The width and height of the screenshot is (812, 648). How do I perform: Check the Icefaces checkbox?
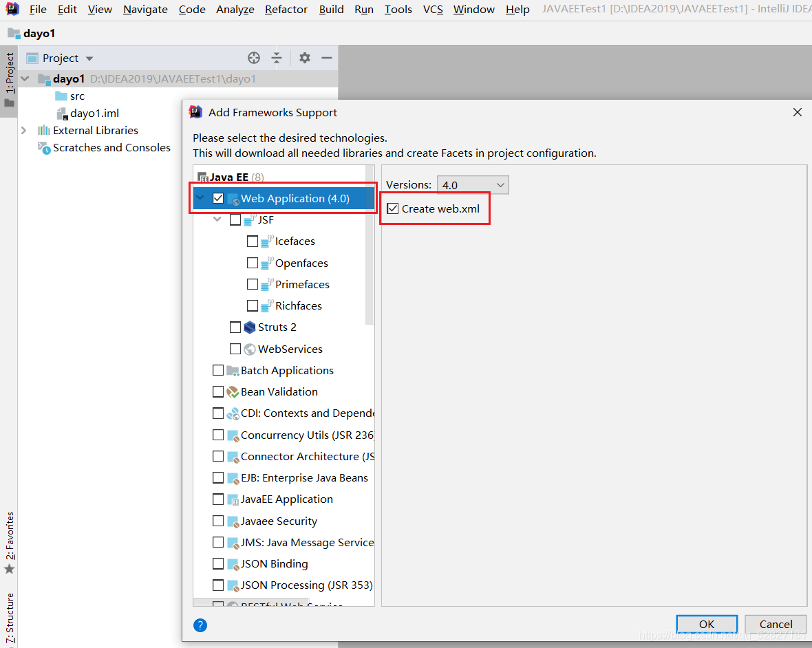[252, 241]
